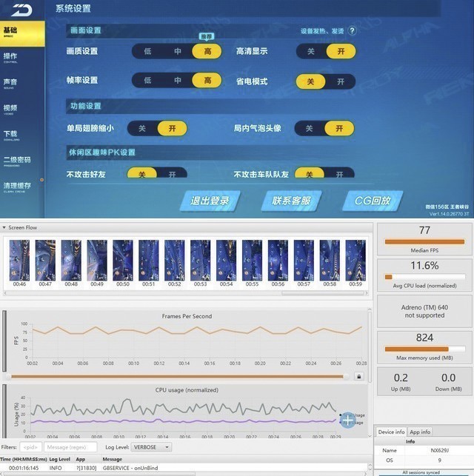Switch to the App info tab

point(420,432)
